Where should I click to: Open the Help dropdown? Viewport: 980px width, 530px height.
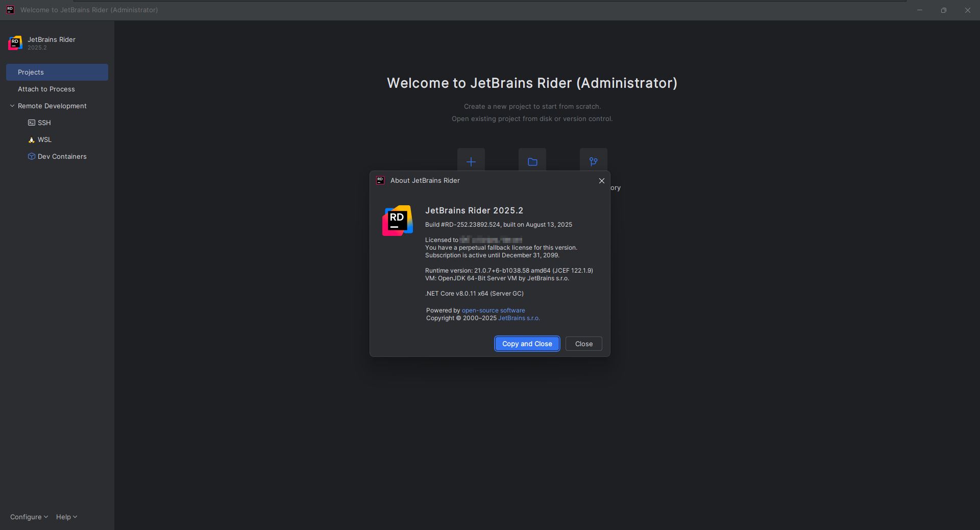coord(66,517)
